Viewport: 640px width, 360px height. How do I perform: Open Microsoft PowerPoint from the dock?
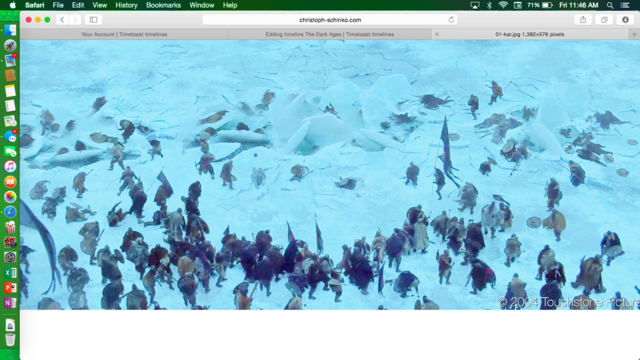[10, 287]
